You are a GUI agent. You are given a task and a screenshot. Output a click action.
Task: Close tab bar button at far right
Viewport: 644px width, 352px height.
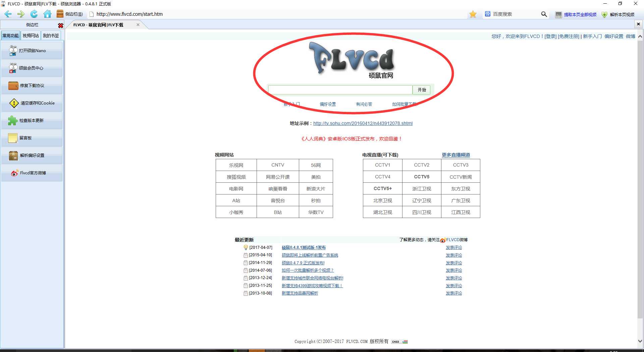click(x=638, y=24)
